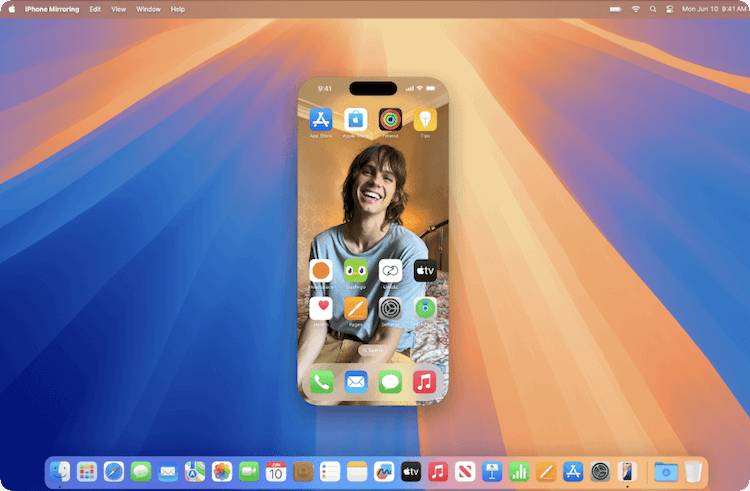Open the yellow Tips app on the iPhone
Image resolution: width=750 pixels, height=491 pixels.
(425, 120)
